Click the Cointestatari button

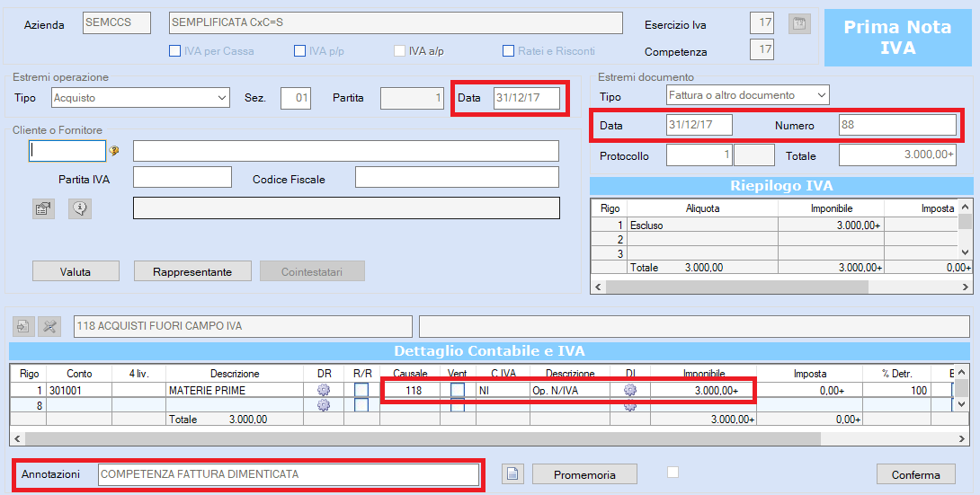pyautogui.click(x=312, y=271)
